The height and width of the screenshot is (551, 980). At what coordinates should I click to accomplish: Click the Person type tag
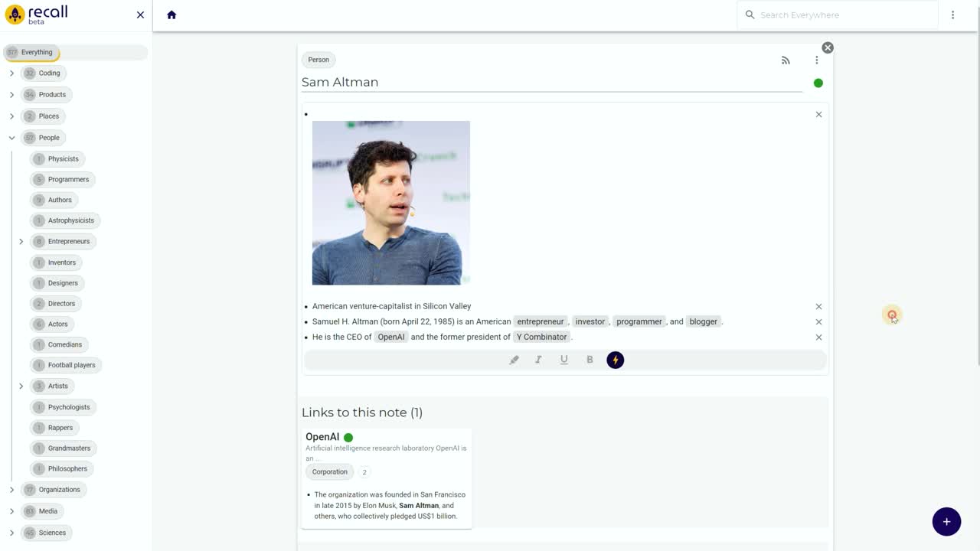(318, 60)
